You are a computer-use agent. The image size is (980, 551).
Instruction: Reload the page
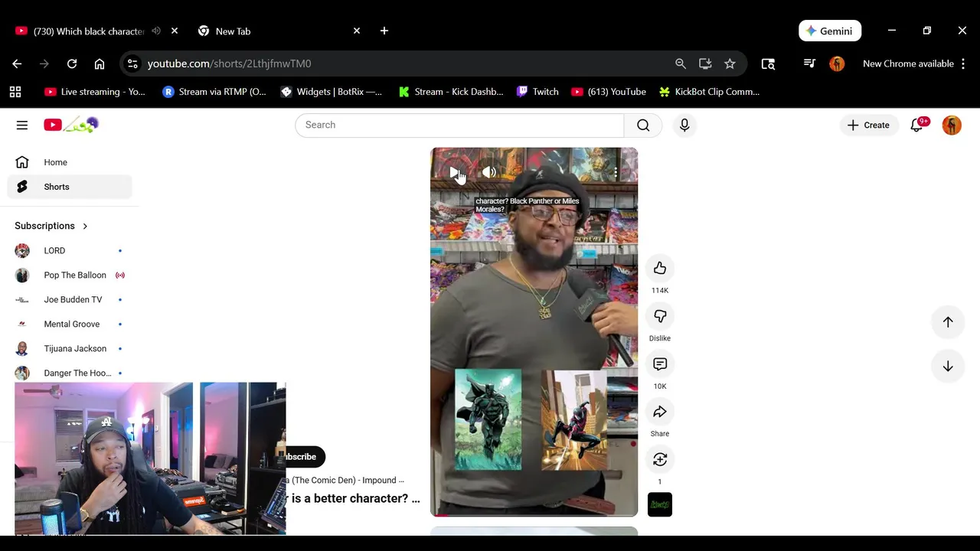tap(72, 64)
